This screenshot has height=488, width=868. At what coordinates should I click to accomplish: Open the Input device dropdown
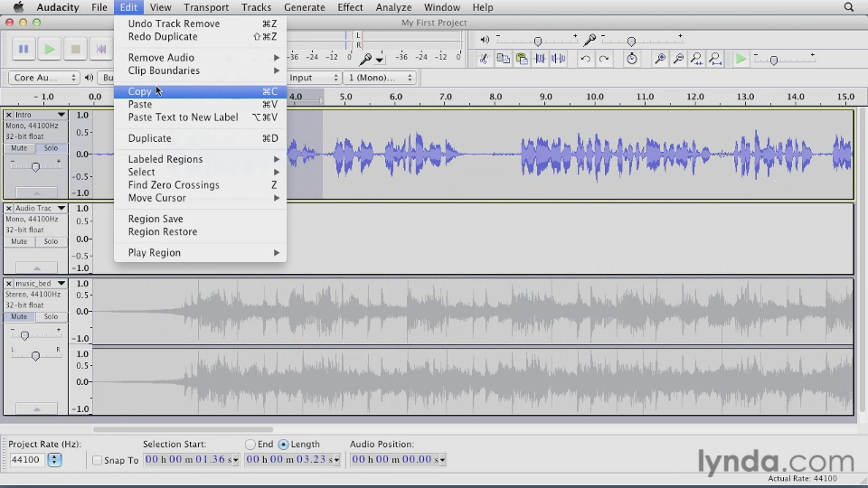[x=313, y=78]
